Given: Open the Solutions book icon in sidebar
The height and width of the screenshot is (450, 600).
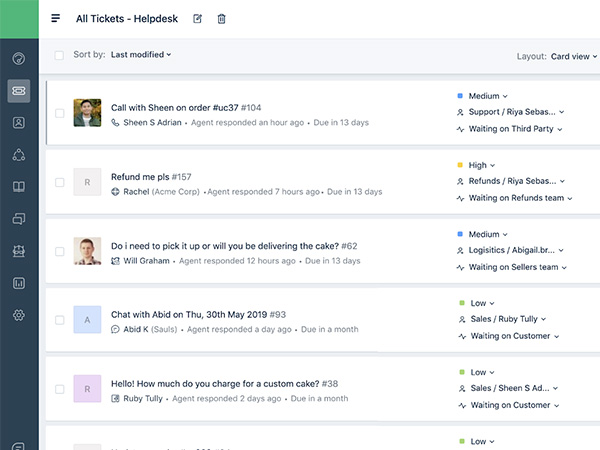Looking at the screenshot, I should [x=19, y=187].
